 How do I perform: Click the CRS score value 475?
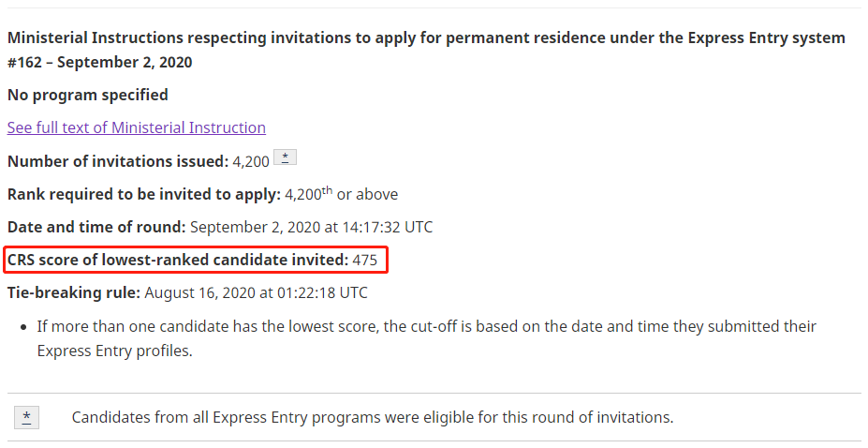(x=364, y=260)
